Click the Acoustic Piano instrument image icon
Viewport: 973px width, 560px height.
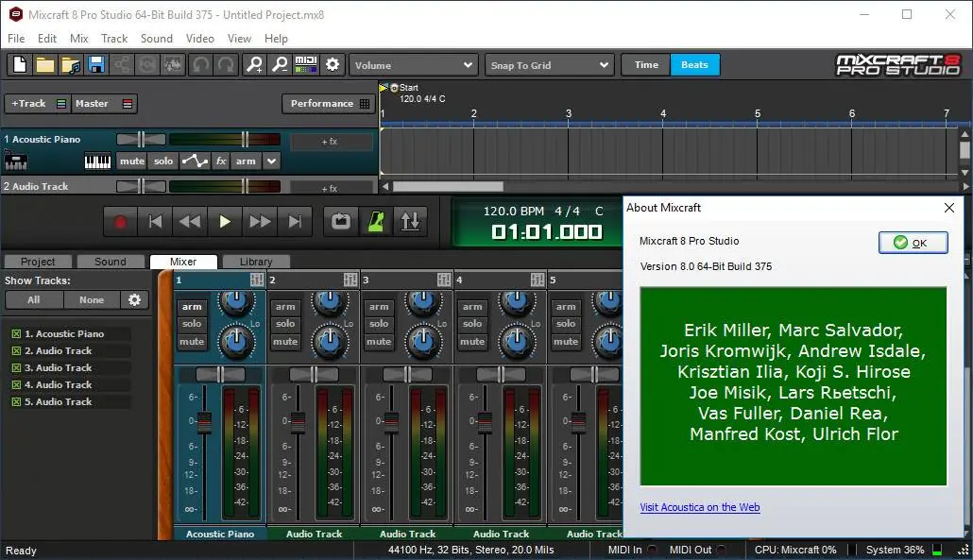[15, 161]
